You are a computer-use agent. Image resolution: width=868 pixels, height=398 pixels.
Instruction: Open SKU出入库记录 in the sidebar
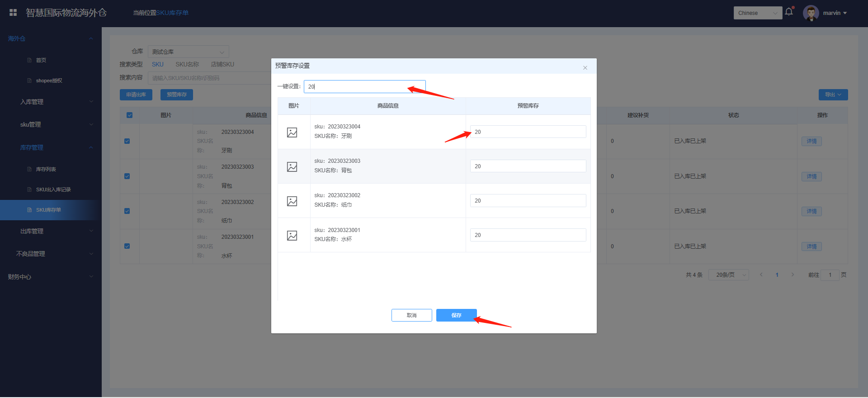tap(53, 190)
